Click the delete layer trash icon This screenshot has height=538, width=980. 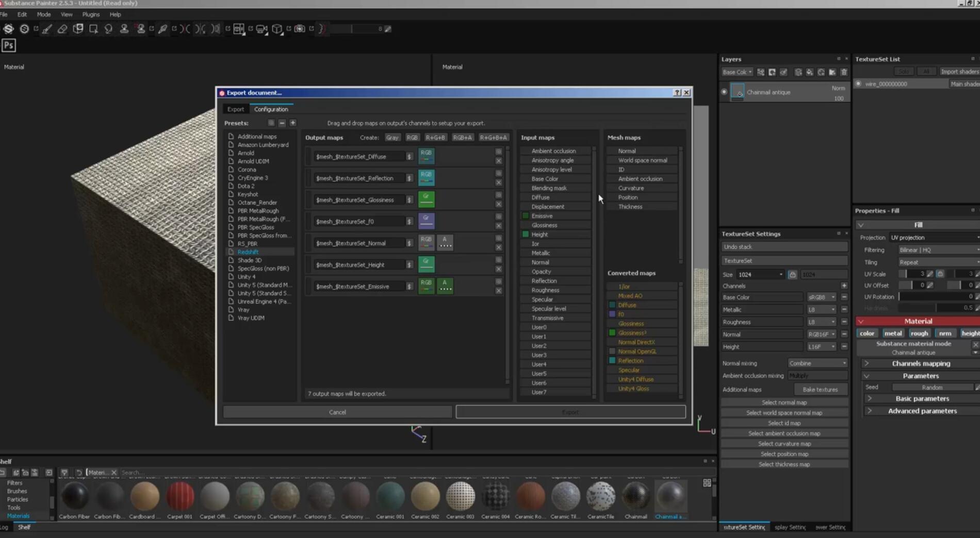[844, 72]
